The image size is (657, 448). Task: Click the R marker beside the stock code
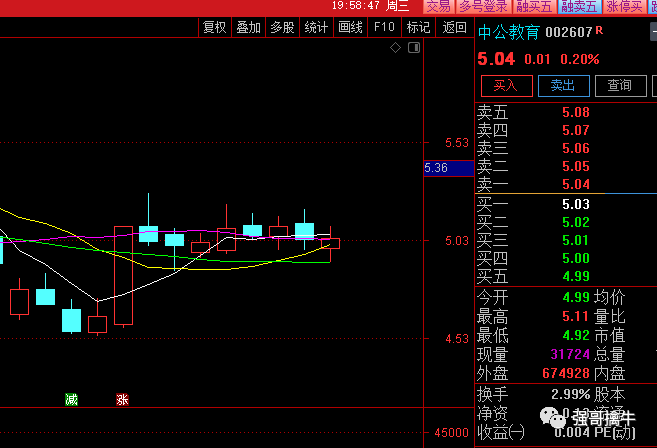pyautogui.click(x=599, y=30)
